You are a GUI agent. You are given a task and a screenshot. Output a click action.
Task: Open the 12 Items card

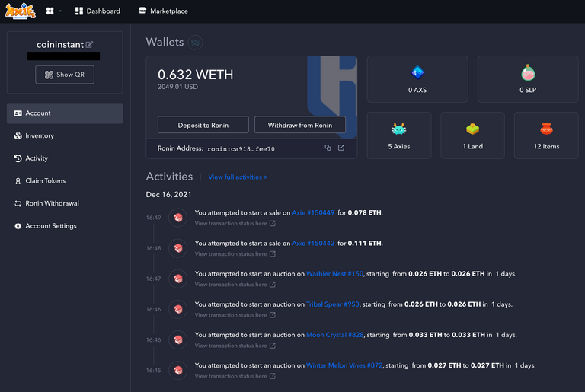(546, 135)
